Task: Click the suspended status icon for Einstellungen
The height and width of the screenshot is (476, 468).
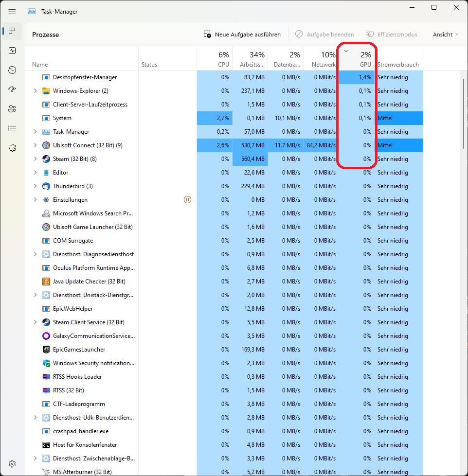Action: pyautogui.click(x=187, y=200)
